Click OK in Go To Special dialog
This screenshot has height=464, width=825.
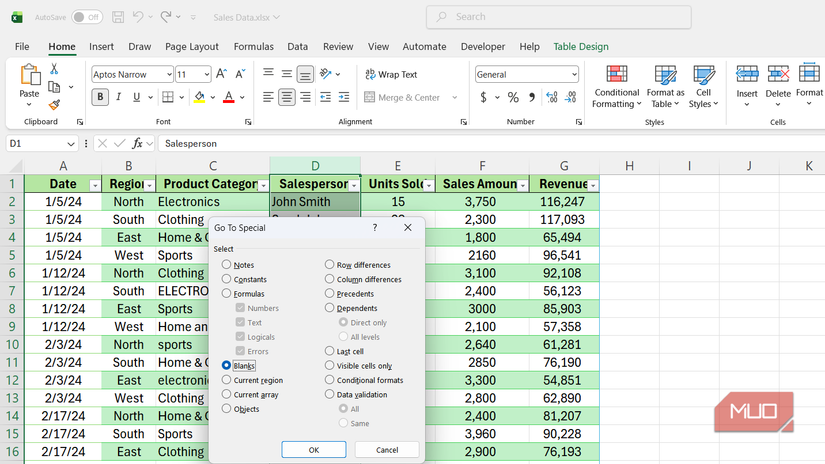(314, 450)
